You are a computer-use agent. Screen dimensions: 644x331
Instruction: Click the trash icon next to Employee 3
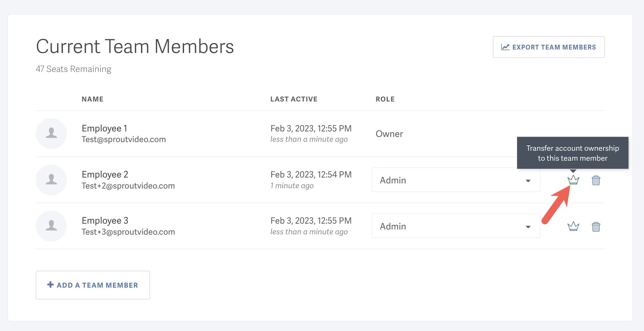[596, 226]
